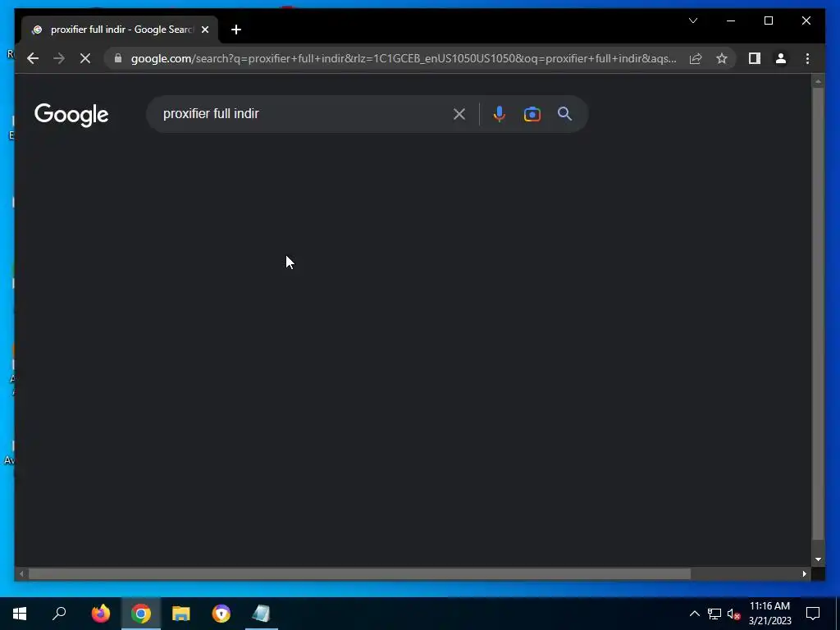Click the address bar URL
The height and width of the screenshot is (630, 840).
[x=404, y=58]
